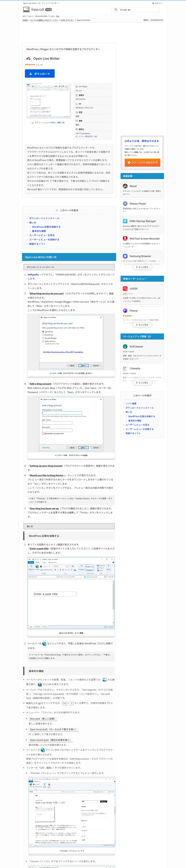Click the five-star rating under Open Live Writer
The width and height of the screenshot is (186, 868).
pyautogui.click(x=30, y=65)
